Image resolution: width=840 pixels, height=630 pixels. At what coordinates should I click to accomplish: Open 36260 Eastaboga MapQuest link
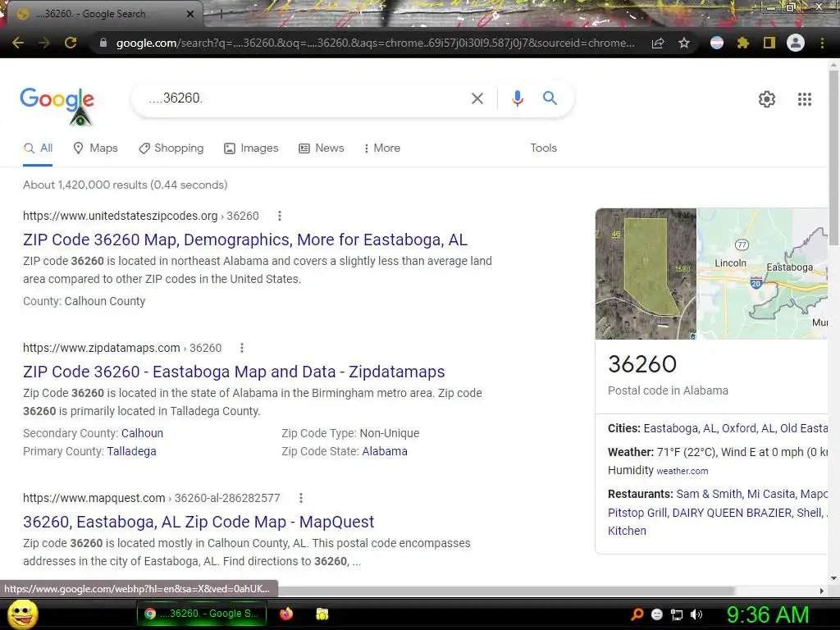click(x=199, y=522)
